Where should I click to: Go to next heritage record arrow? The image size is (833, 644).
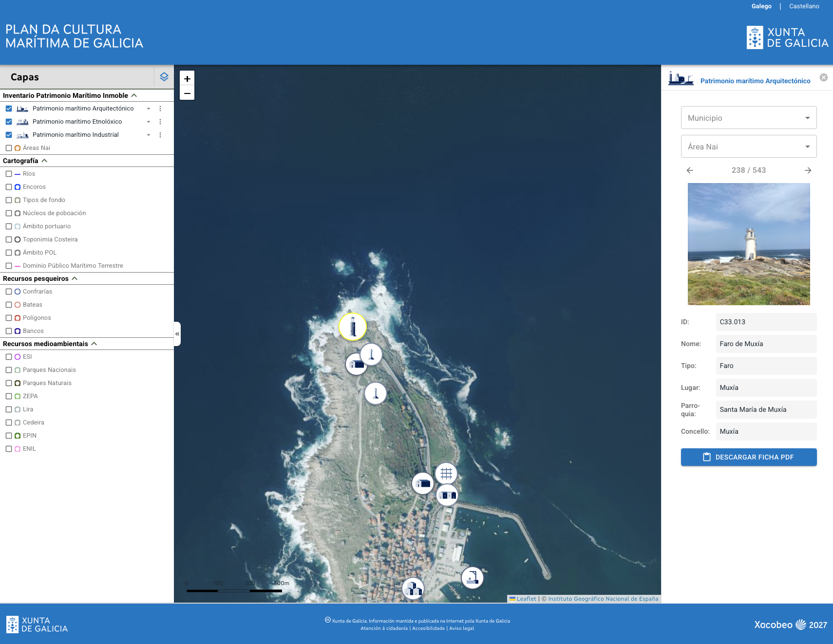(x=808, y=170)
